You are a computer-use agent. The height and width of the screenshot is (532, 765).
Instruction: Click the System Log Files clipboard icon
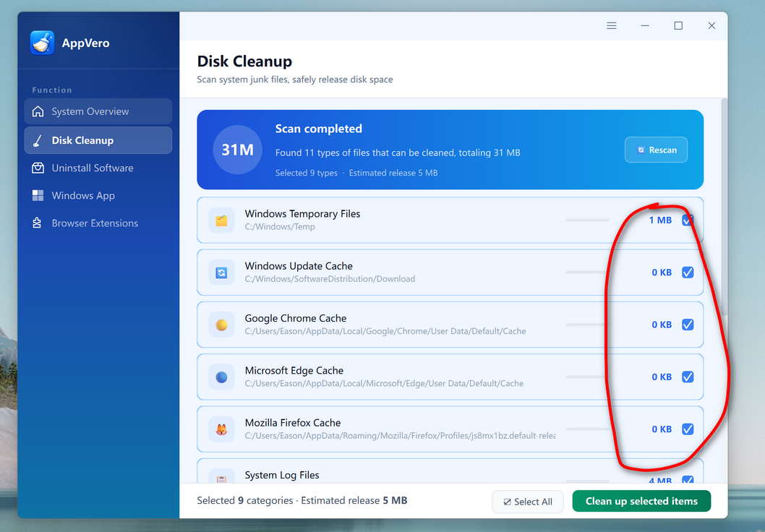pos(221,477)
